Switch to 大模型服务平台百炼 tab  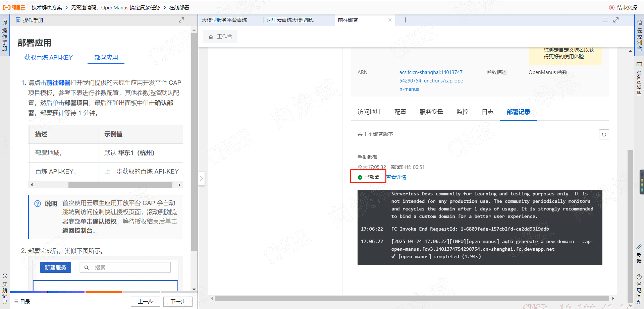[224, 20]
